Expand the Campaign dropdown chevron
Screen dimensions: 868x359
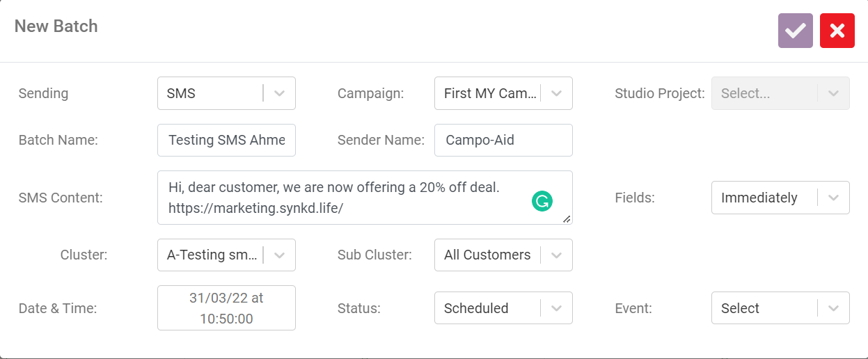coord(556,93)
